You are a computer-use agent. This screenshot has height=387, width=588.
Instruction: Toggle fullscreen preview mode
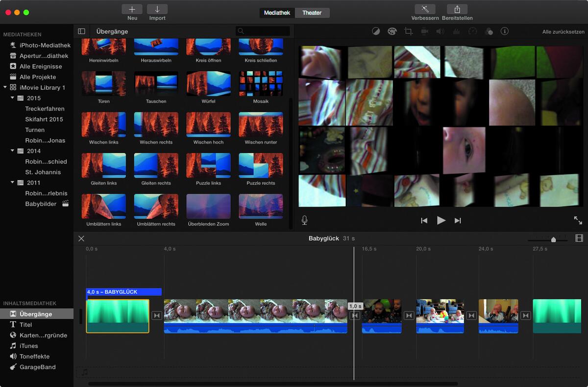click(578, 220)
